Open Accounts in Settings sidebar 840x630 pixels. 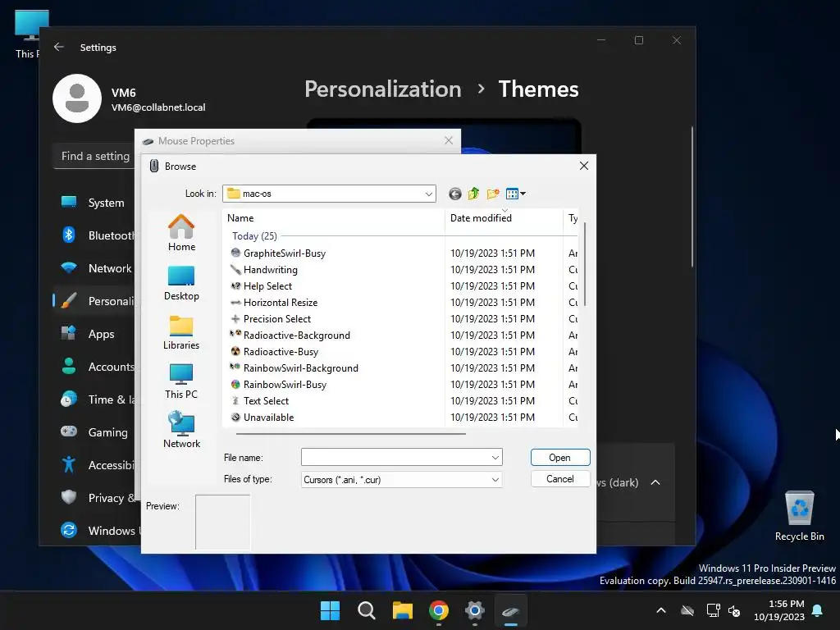point(93,367)
